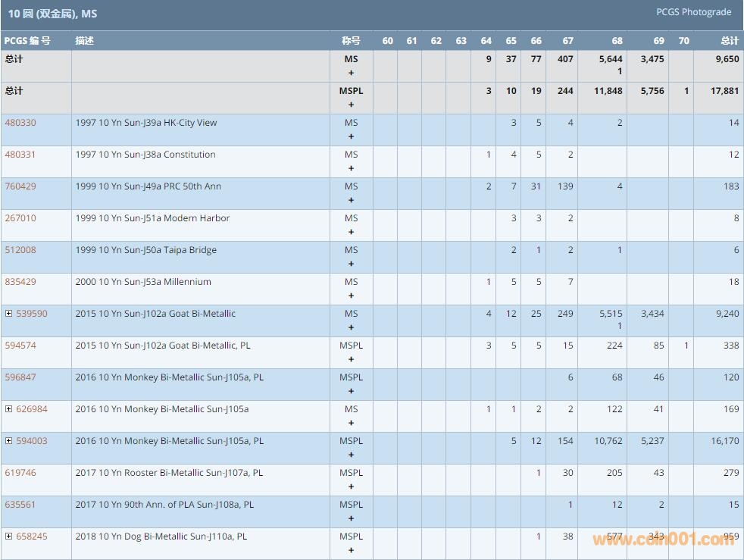Viewport: 744px width, 560px height.
Task: Open the PCGS Photograde link
Action: coord(693,12)
